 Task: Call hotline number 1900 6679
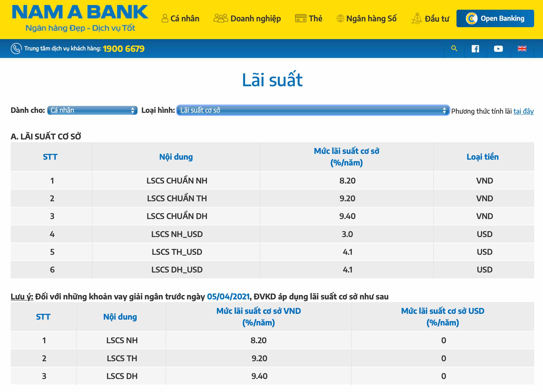(124, 49)
